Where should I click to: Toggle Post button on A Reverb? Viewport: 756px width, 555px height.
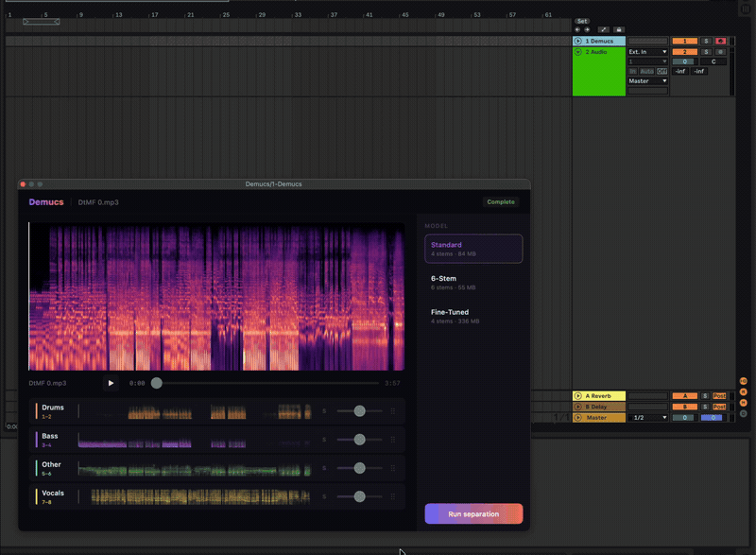(719, 396)
